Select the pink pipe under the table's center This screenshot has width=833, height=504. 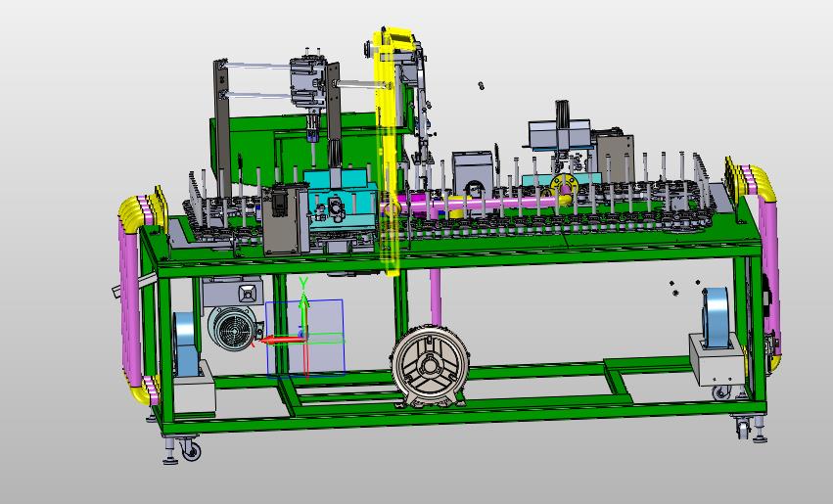436,298
